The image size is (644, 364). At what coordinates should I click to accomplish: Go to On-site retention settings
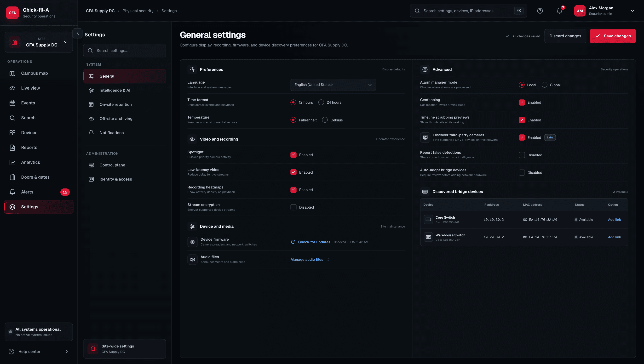(124, 104)
